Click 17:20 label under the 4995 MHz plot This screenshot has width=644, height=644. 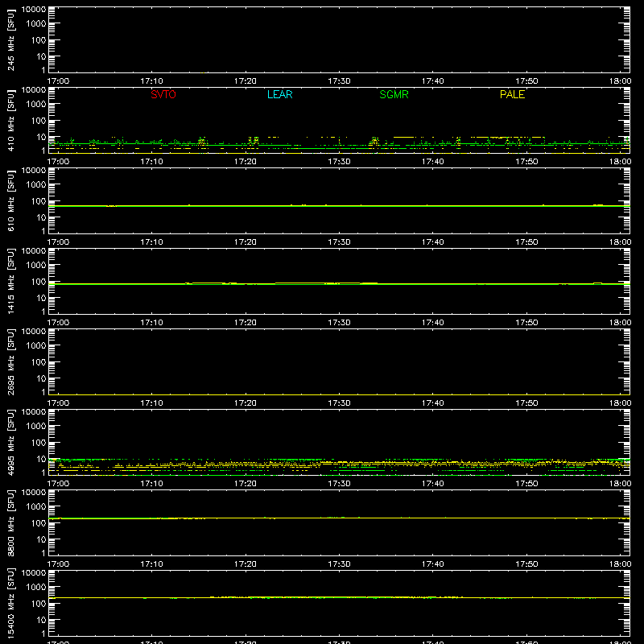(246, 484)
